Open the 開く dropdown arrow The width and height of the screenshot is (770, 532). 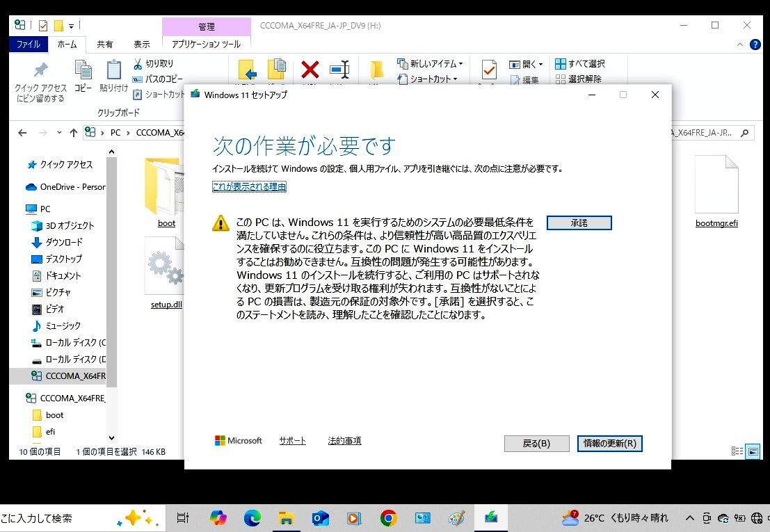click(540, 64)
